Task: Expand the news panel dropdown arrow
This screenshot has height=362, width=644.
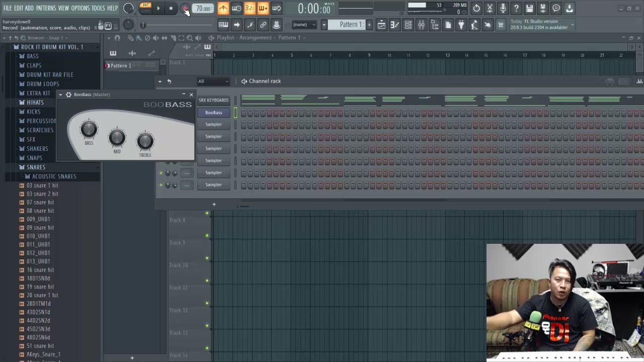Action: point(572,25)
